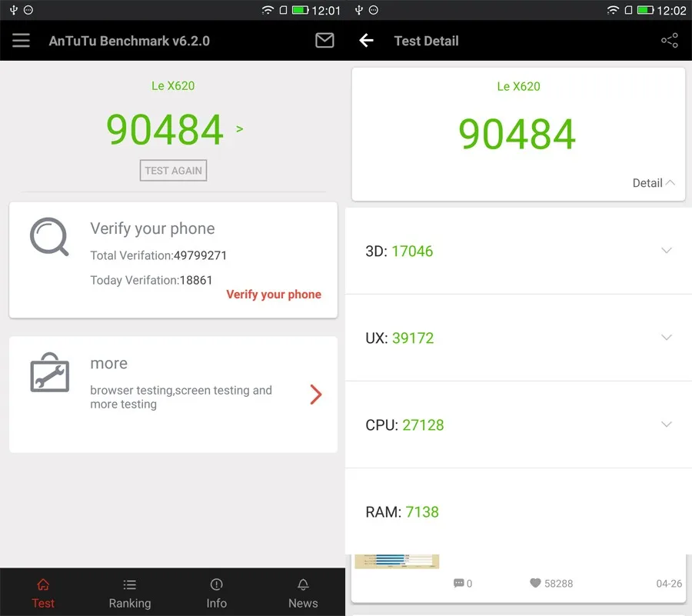Tap the SIM card icon in left status bar
The width and height of the screenshot is (692, 616).
point(283,10)
